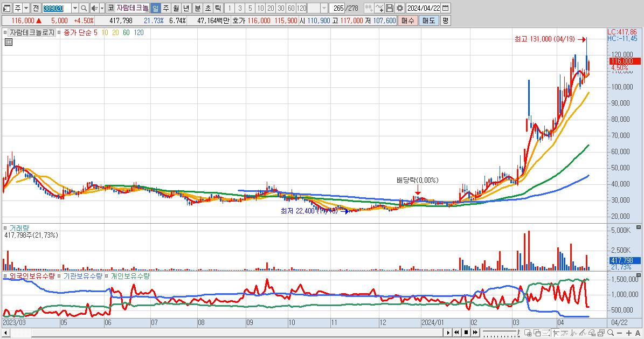Close the holdings panel with its corner button
The width and height of the screenshot is (644, 339).
(639, 275)
